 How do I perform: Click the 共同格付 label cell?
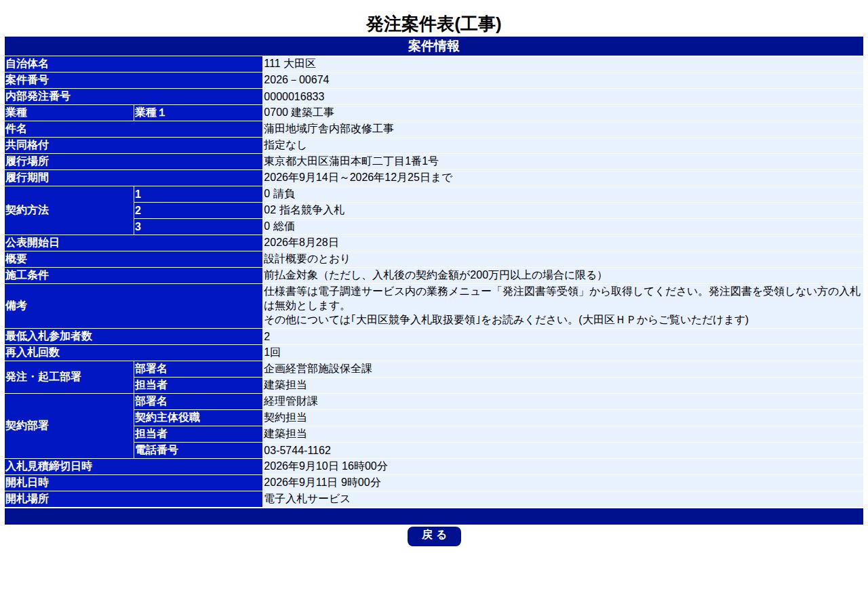tap(134, 145)
